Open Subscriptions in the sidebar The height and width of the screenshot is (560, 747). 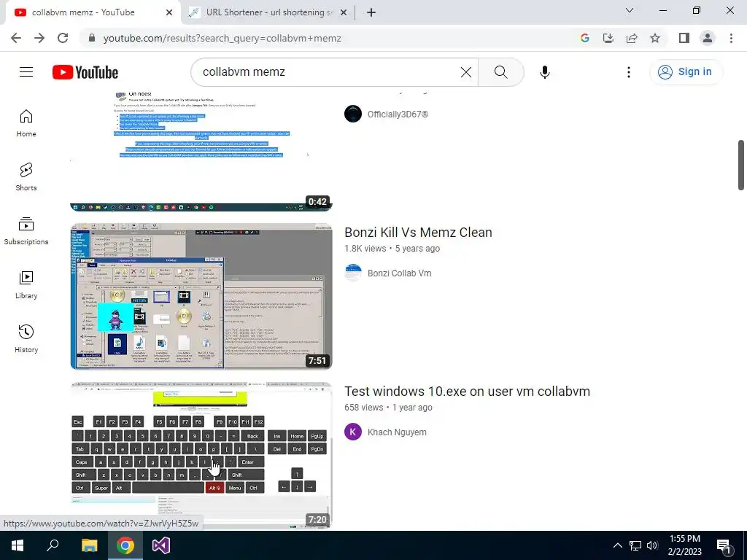point(26,230)
